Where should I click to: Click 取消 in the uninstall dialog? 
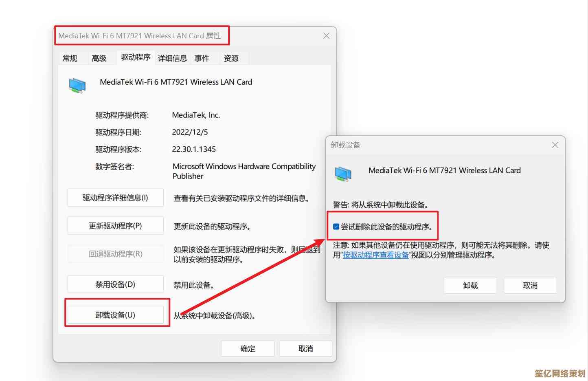530,285
